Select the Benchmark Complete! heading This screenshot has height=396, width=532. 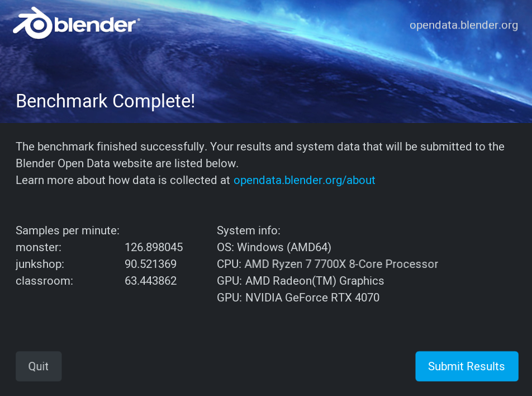106,101
